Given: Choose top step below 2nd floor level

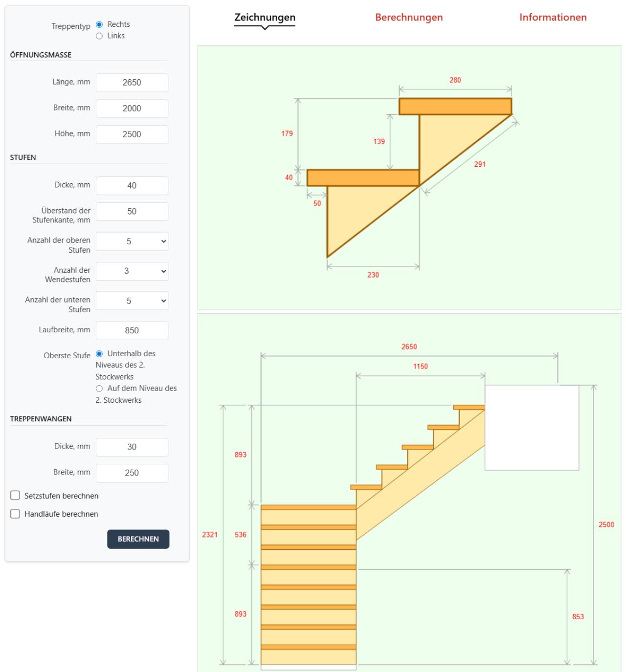Looking at the screenshot, I should click(x=99, y=354).
